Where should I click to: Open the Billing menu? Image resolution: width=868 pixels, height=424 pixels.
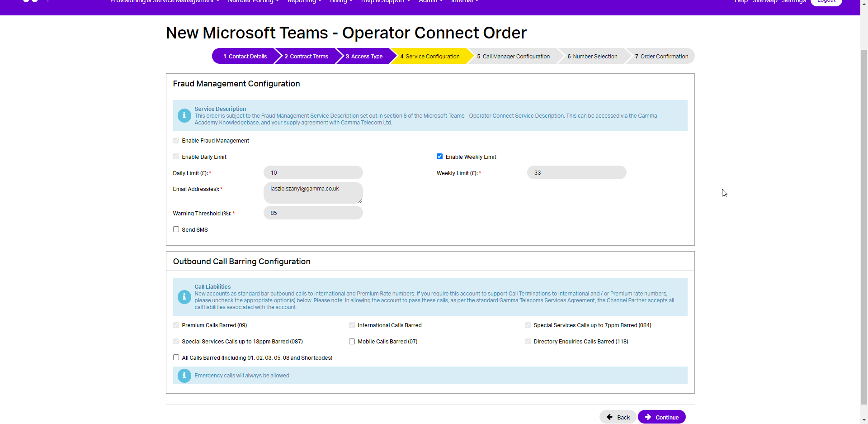[341, 2]
